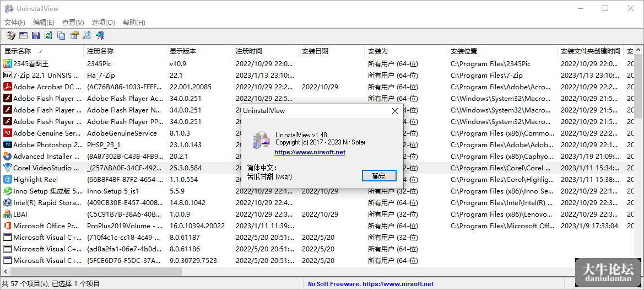Click the Adobe Acrobat DC row icon
This screenshot has height=290, width=644.
click(7, 87)
